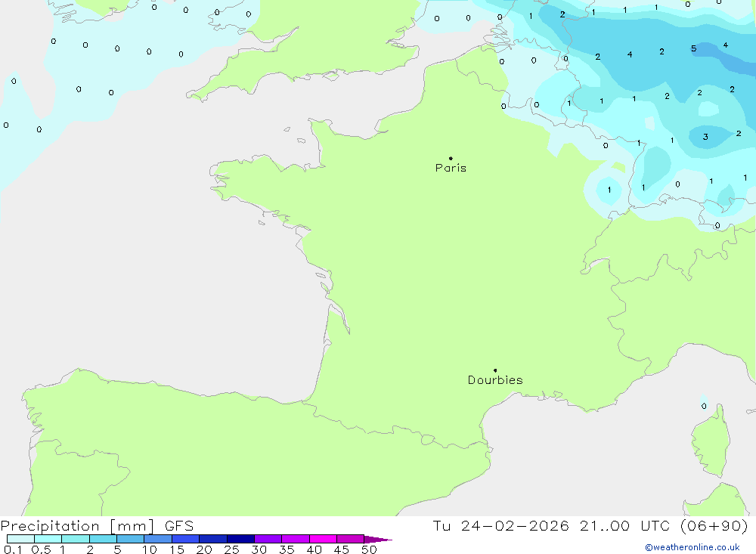Screen dimensions: 756x554
Task: Select the 40–45 mm magenta legend swatch
Action: pos(323,539)
